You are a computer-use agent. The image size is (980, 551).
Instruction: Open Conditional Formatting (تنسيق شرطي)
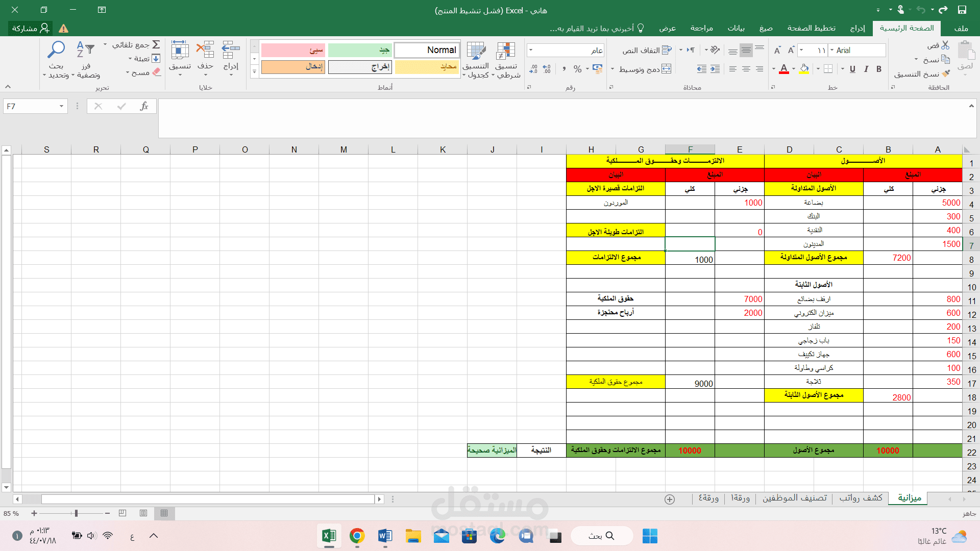click(x=506, y=60)
